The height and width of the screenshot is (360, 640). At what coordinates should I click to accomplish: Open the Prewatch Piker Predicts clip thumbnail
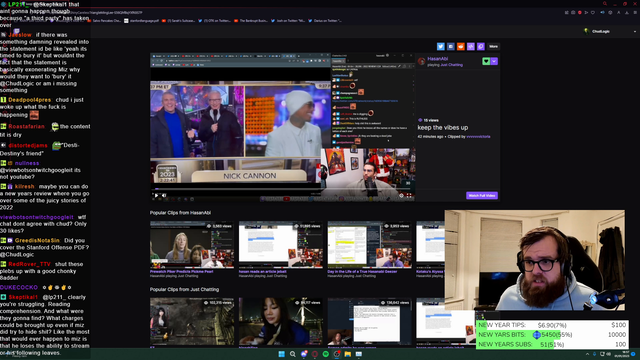[x=192, y=244]
